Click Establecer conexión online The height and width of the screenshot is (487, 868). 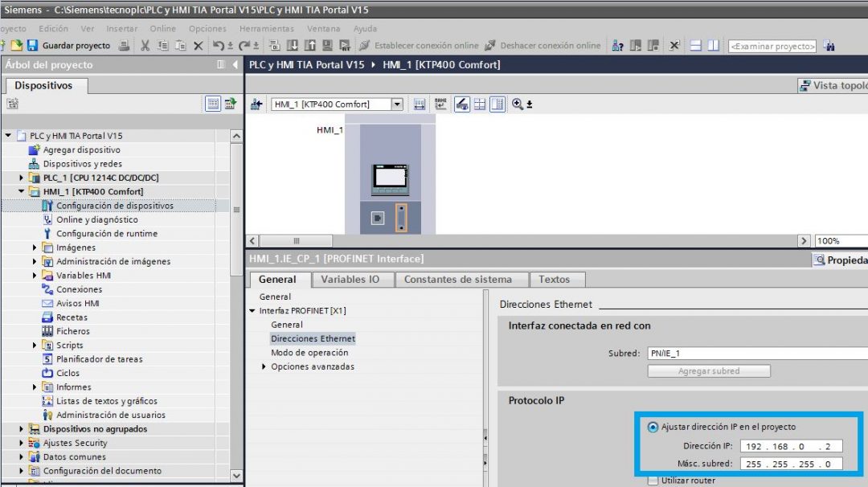(420, 45)
